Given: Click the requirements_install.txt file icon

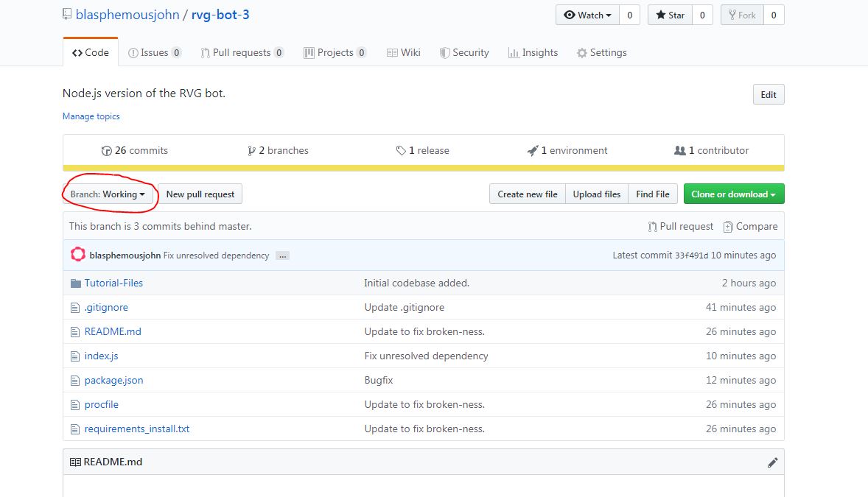Looking at the screenshot, I should point(75,429).
